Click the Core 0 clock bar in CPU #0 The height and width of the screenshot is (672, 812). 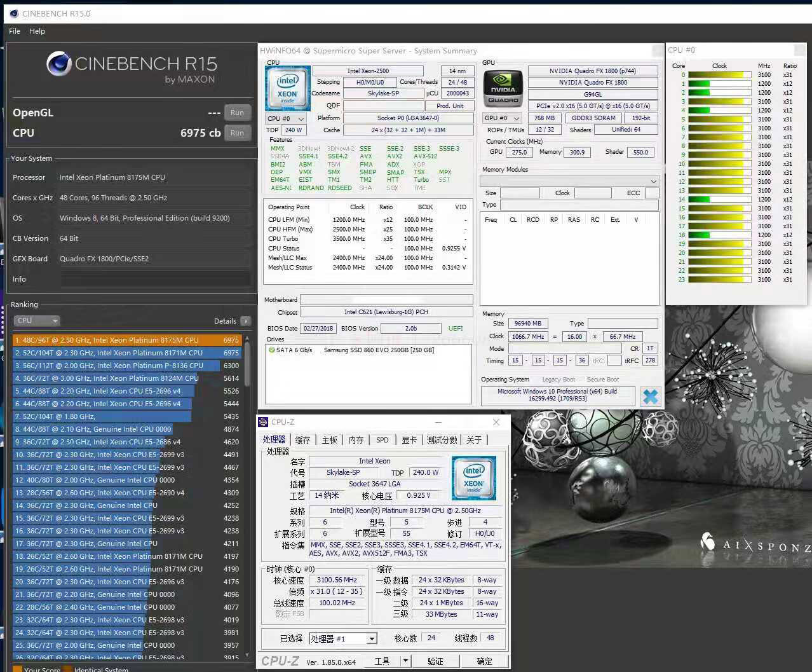coord(719,75)
